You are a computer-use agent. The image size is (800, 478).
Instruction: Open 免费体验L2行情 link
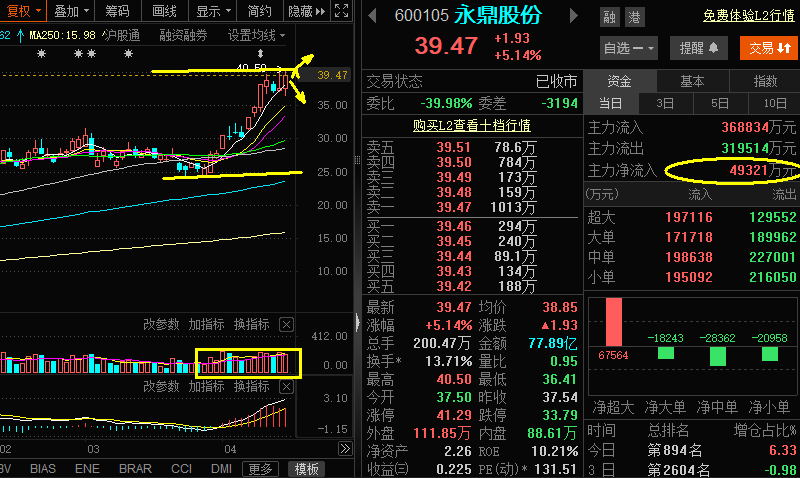pyautogui.click(x=749, y=16)
